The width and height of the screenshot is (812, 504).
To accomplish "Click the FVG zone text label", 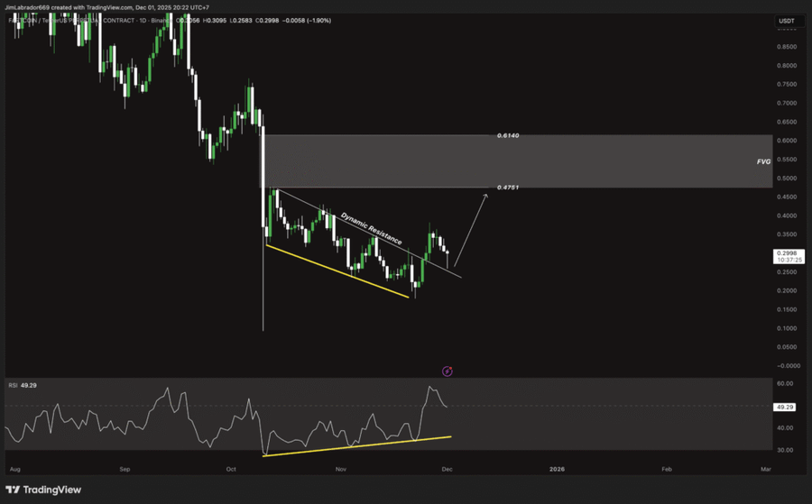I will (762, 161).
